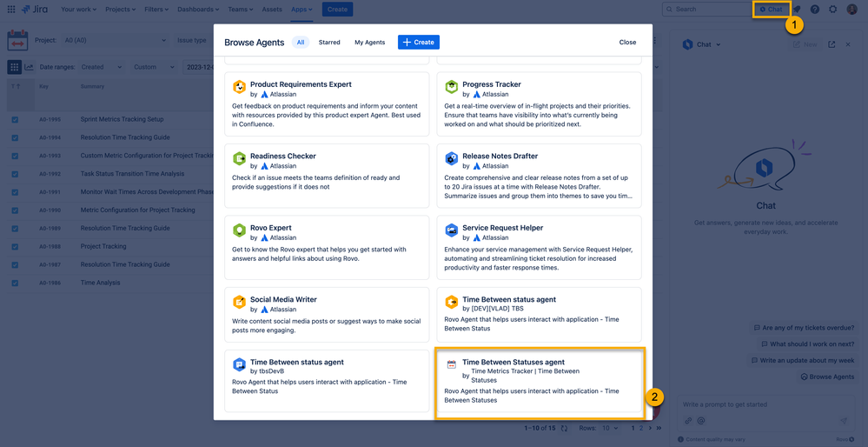Screen dimensions: 868x447
Task: Open the Projects dropdown menu
Action: tap(120, 10)
